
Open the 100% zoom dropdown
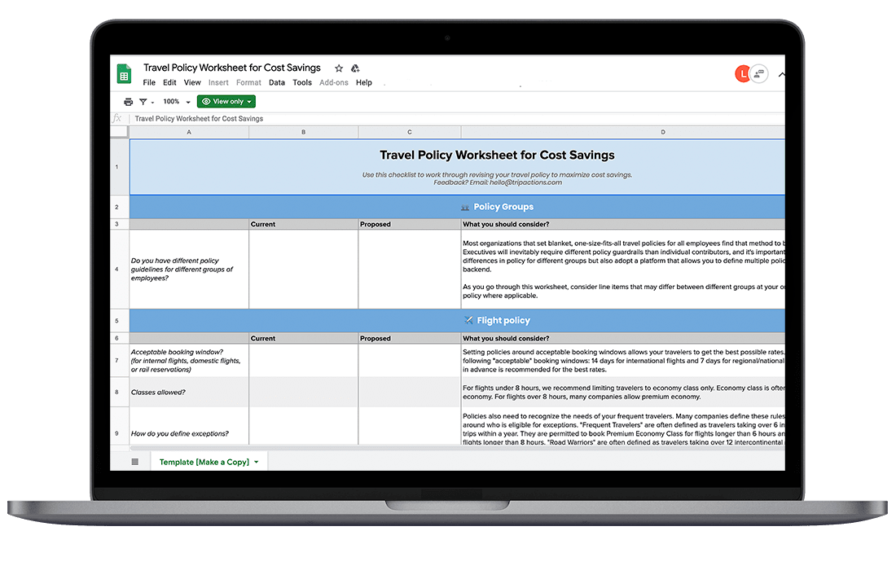point(176,102)
